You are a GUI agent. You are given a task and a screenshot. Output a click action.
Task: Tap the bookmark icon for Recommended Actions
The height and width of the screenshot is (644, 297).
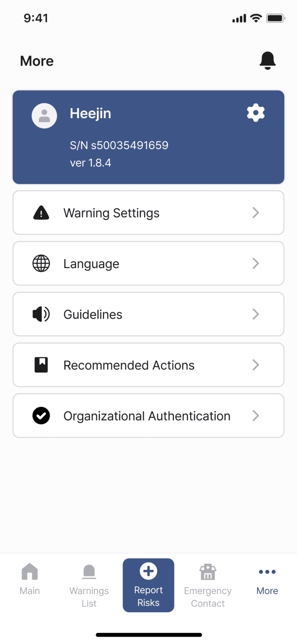[41, 365]
